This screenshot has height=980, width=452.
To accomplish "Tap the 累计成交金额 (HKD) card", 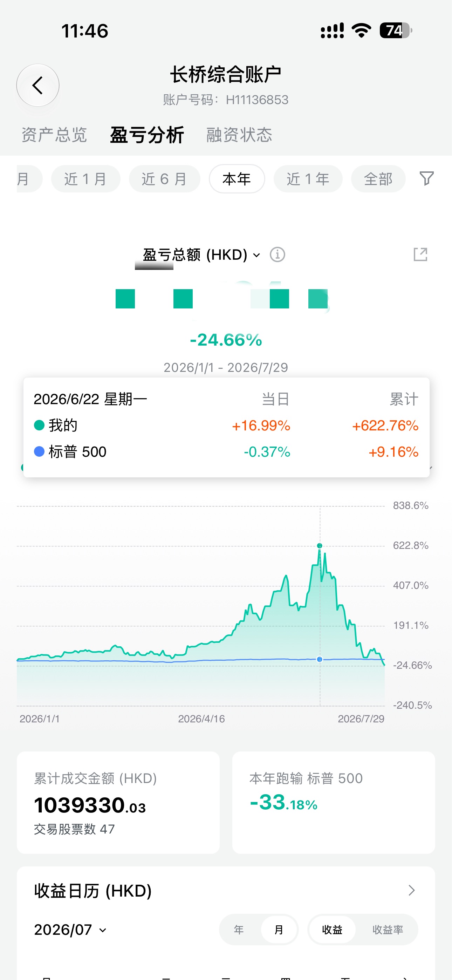I will 118,802.
